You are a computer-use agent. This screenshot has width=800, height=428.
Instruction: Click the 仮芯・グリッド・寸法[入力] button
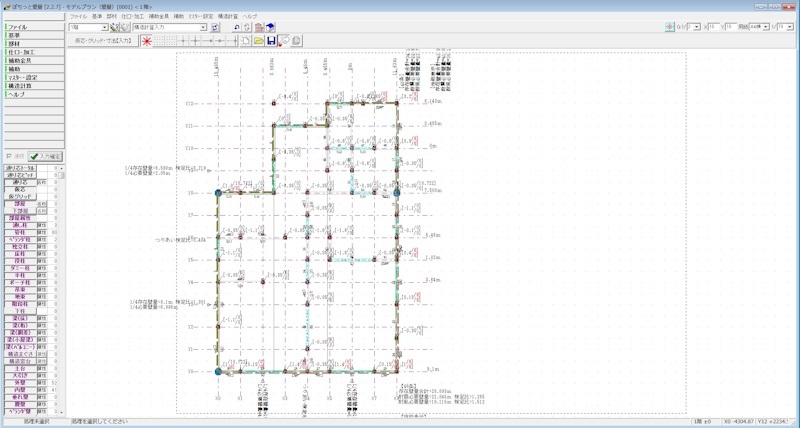point(101,41)
